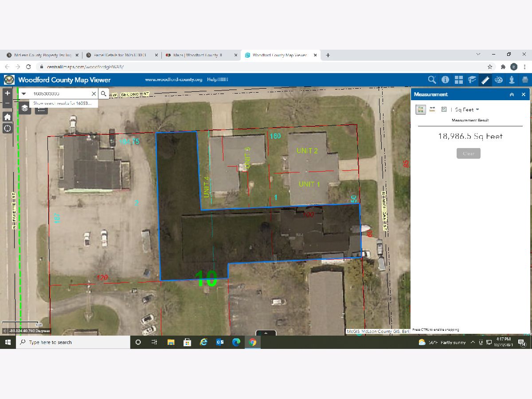Select the area measurement mode
This screenshot has width=532, height=399.
coord(420,110)
